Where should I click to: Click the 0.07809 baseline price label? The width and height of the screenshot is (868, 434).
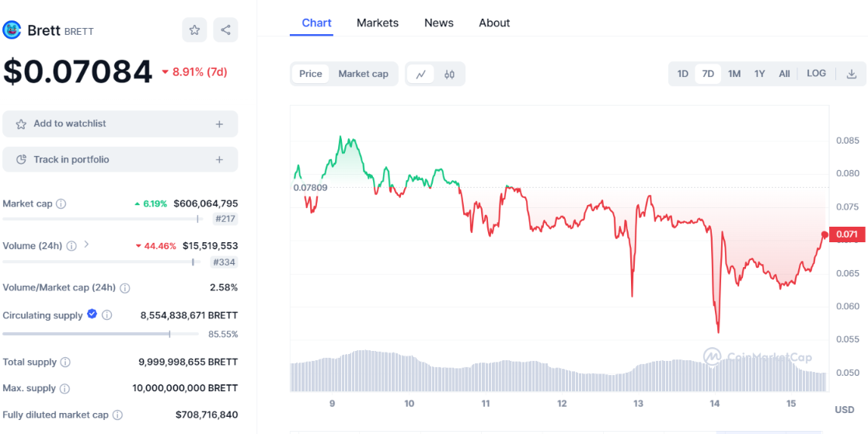(x=310, y=187)
